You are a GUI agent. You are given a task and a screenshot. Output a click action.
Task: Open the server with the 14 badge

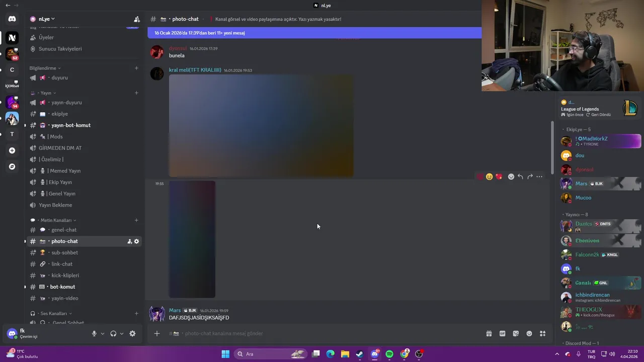click(x=12, y=102)
